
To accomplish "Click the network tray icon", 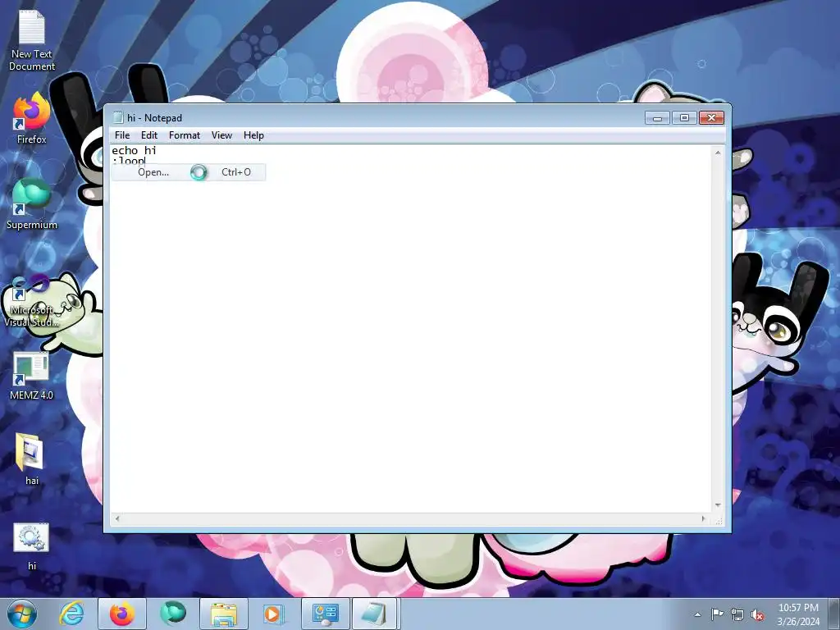I will click(737, 614).
